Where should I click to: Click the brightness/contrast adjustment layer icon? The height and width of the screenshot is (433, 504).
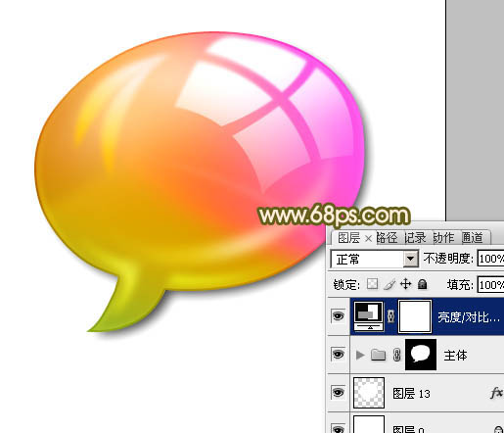[x=369, y=316]
